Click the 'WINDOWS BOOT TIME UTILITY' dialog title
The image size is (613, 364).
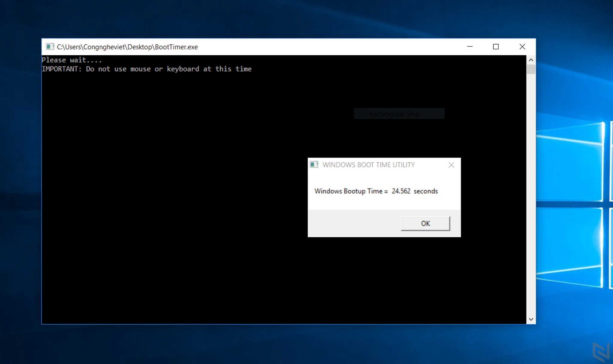tap(368, 165)
